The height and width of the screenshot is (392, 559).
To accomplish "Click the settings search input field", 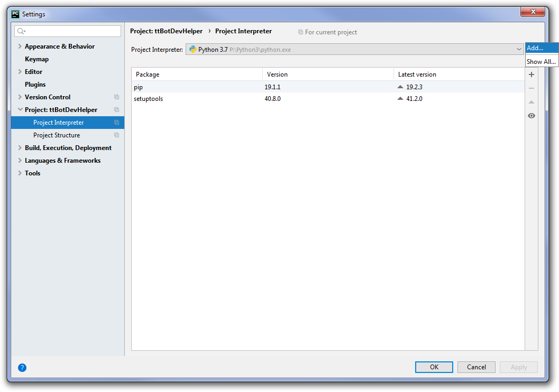I will tap(68, 31).
